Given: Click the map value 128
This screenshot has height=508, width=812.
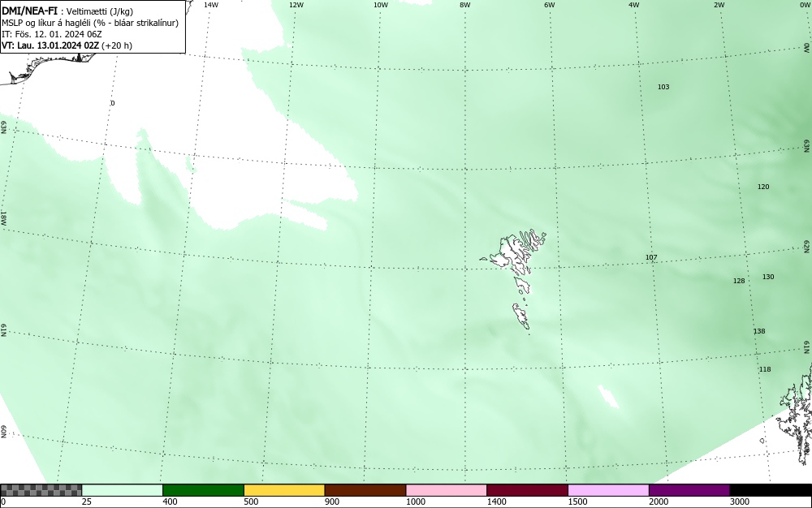Looking at the screenshot, I should coord(739,281).
